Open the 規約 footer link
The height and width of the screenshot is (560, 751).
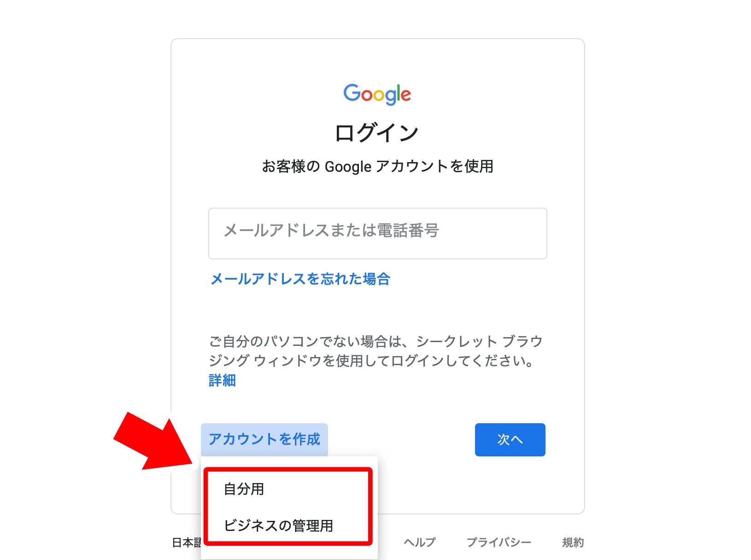click(573, 542)
